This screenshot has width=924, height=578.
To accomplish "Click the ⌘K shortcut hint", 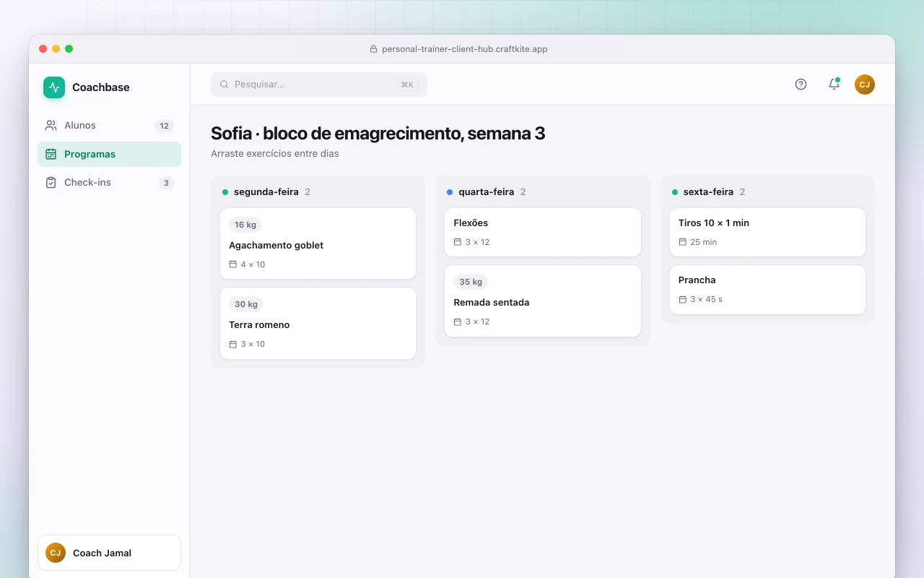I will [x=407, y=85].
